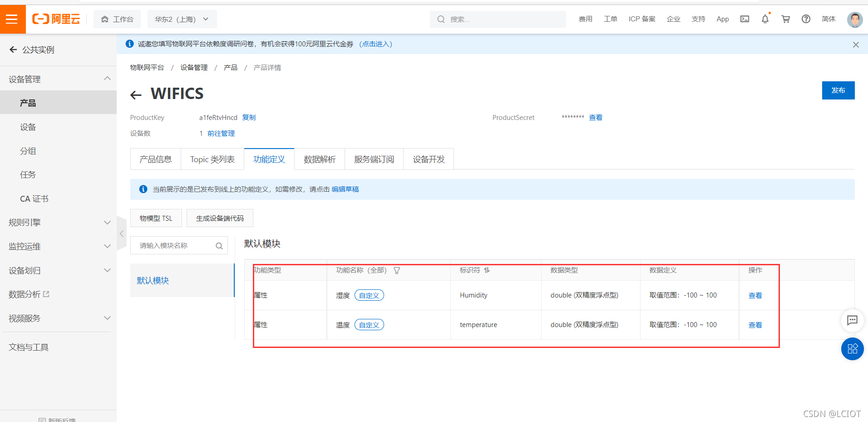Click 设备管理 breadcrumb
Screen dimensions: 868x422
[194, 68]
